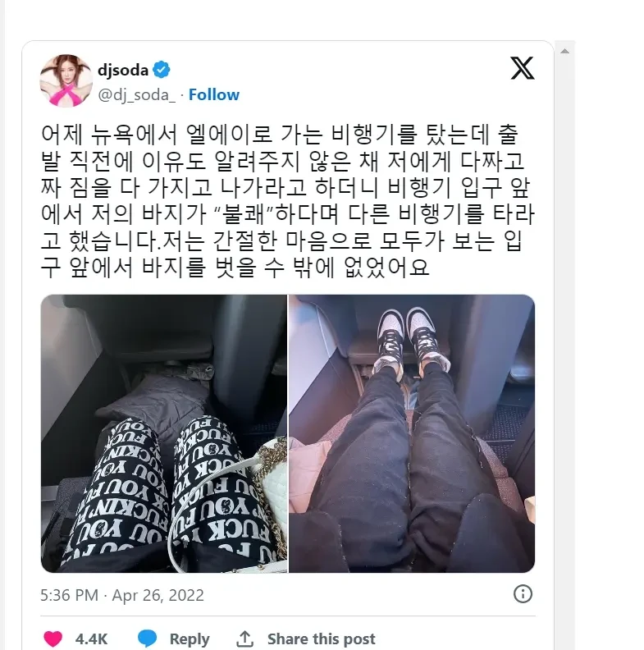Click the pink heart like icon
Image resolution: width=644 pixels, height=650 pixels.
[x=53, y=639]
